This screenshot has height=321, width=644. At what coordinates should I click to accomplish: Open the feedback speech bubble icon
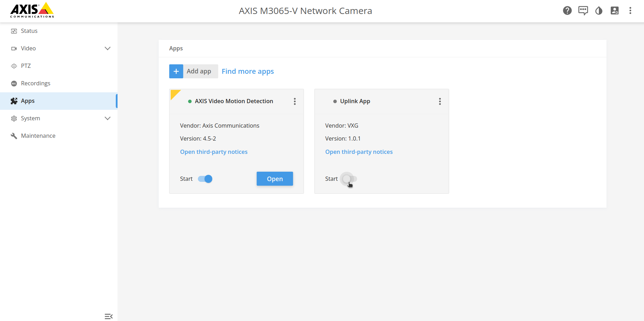(x=583, y=11)
